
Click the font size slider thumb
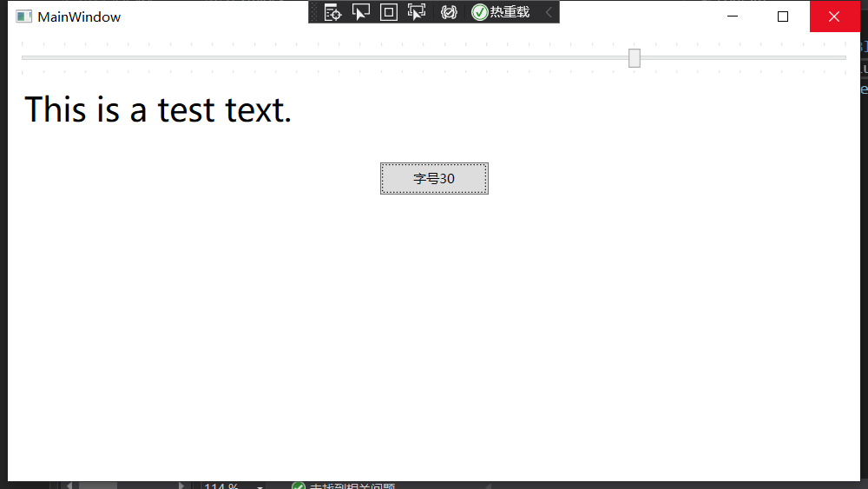(x=635, y=57)
